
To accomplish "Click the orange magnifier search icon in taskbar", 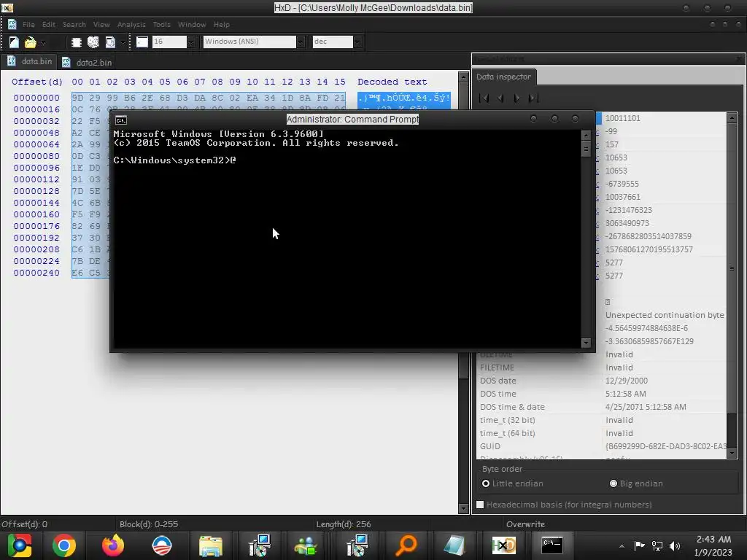I will tap(406, 545).
